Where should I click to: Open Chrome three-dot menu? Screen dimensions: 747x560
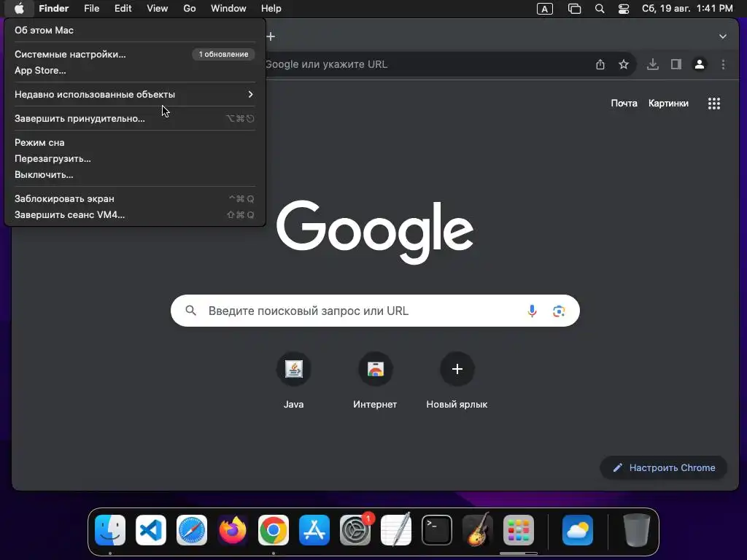coord(723,64)
